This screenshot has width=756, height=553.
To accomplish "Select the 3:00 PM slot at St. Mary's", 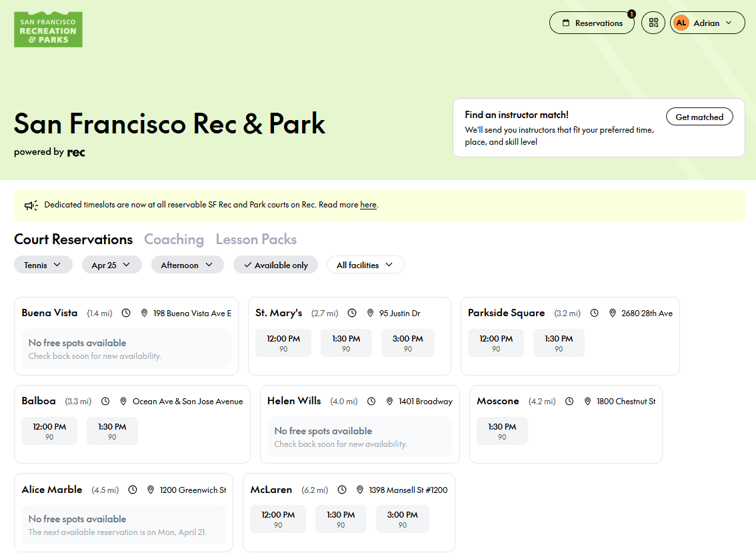I will click(407, 343).
